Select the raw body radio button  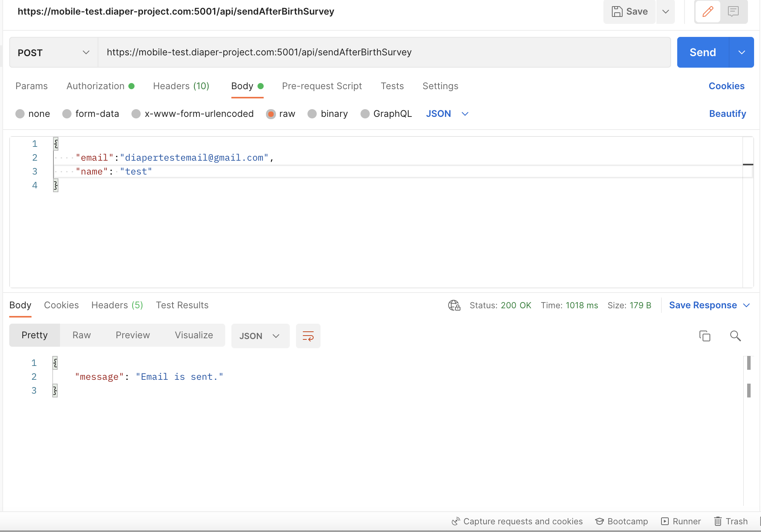[271, 114]
